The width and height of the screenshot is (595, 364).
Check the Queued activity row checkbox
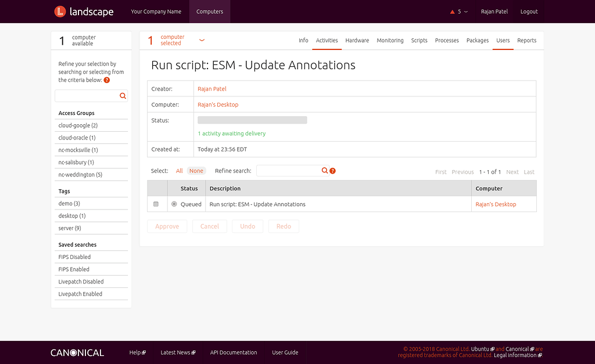coord(155,204)
